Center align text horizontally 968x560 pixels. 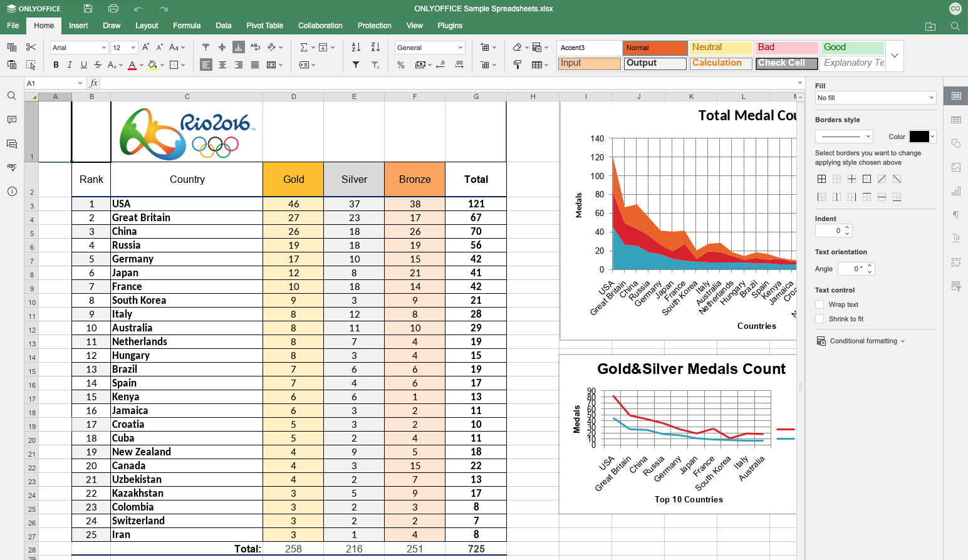point(222,65)
